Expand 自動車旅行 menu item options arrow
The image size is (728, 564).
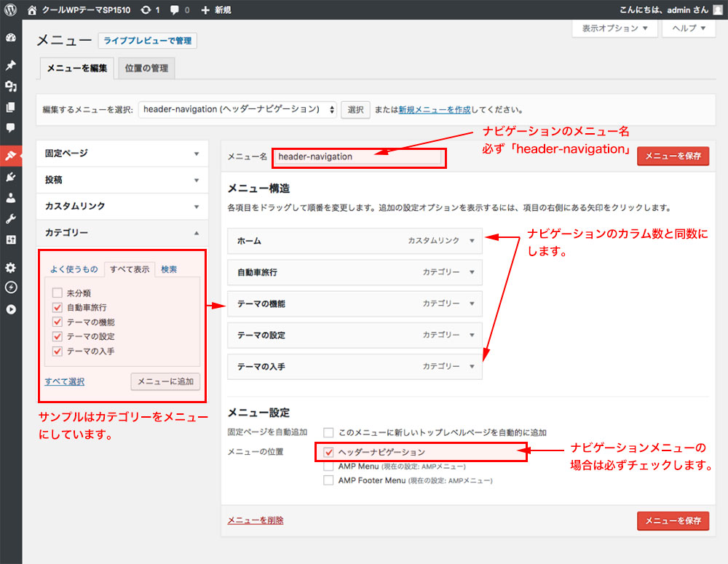pos(472,272)
